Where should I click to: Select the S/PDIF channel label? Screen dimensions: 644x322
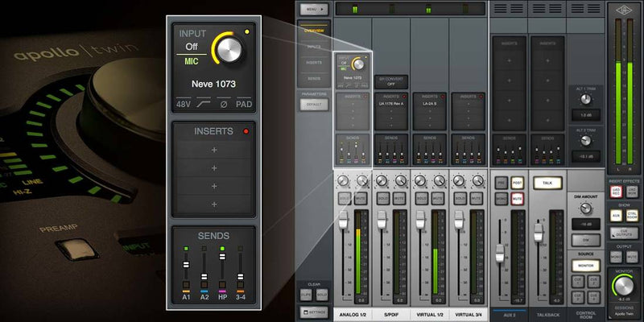point(391,314)
